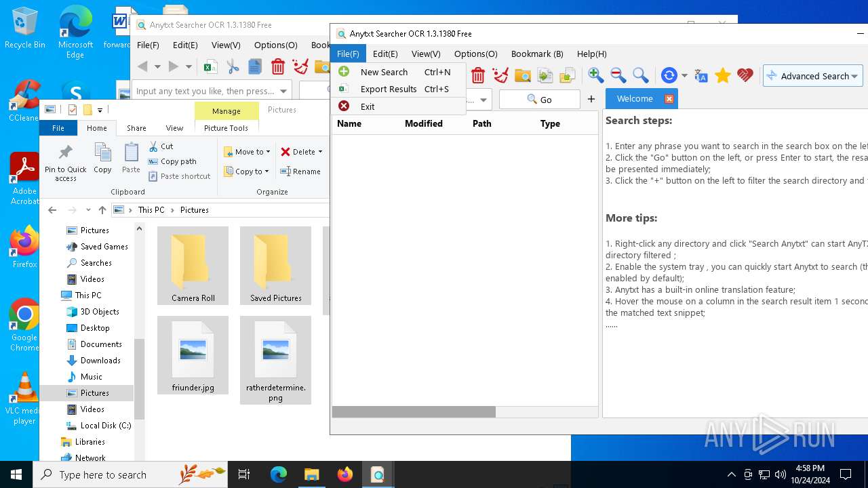Click the yellow star bookmark icon
The width and height of the screenshot is (868, 488).
click(723, 75)
